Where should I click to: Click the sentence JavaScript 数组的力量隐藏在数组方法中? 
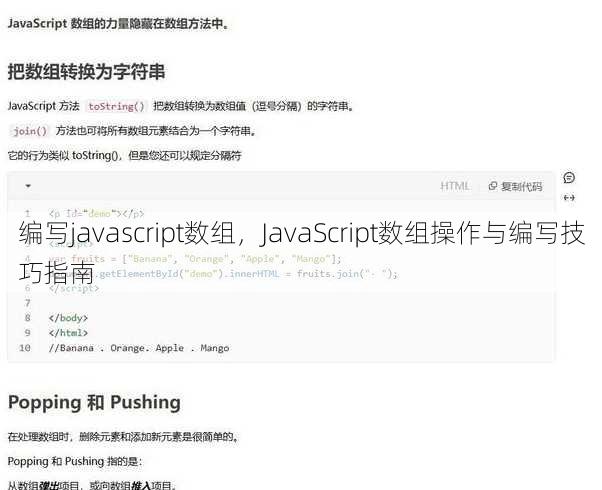click(118, 23)
